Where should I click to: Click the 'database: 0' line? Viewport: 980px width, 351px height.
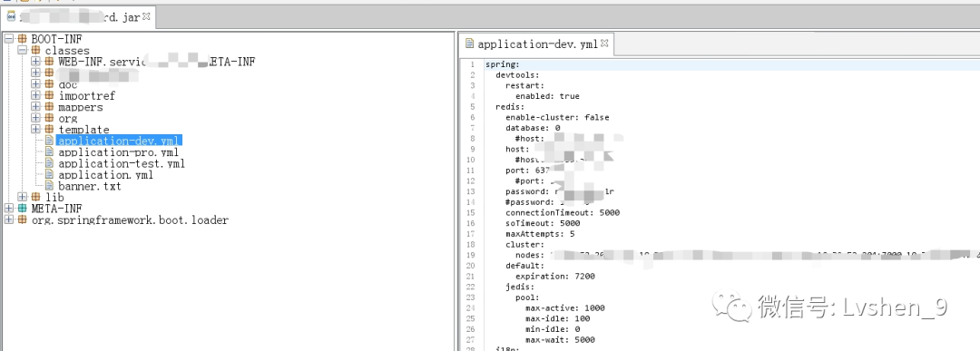(x=533, y=128)
